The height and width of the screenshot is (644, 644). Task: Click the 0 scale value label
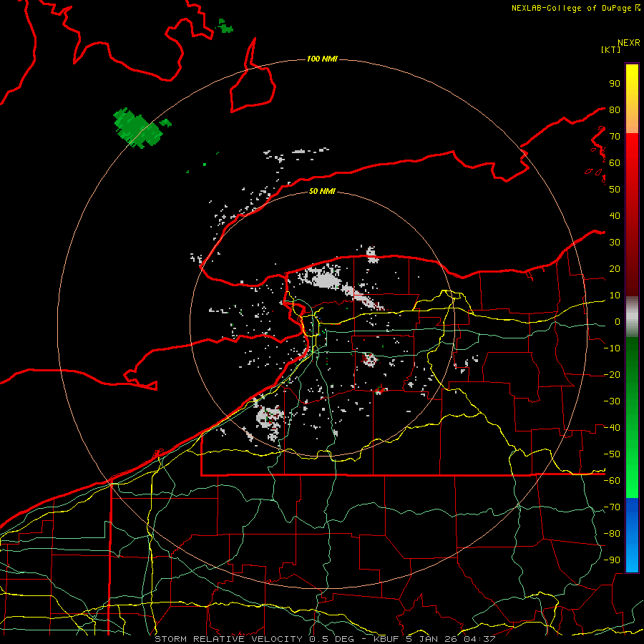pos(618,322)
